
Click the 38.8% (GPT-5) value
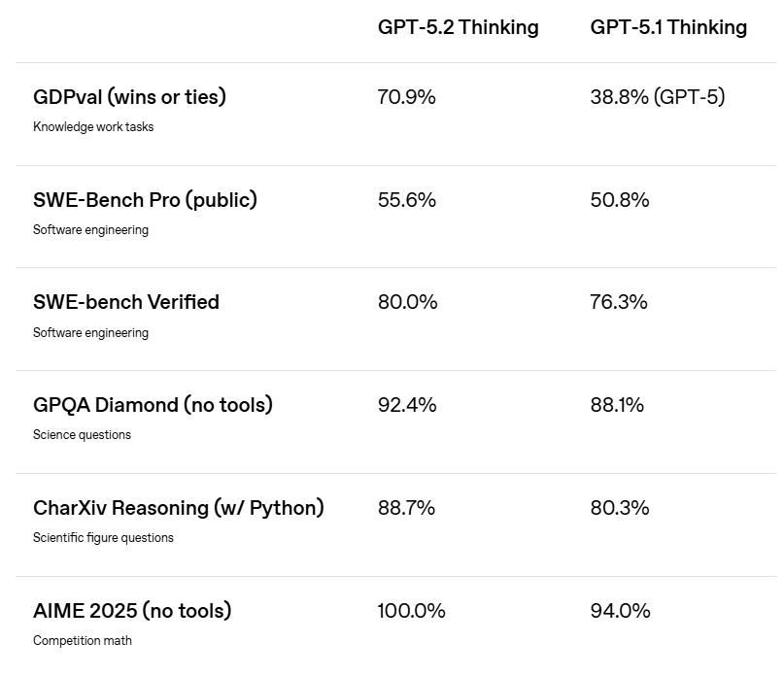[657, 97]
